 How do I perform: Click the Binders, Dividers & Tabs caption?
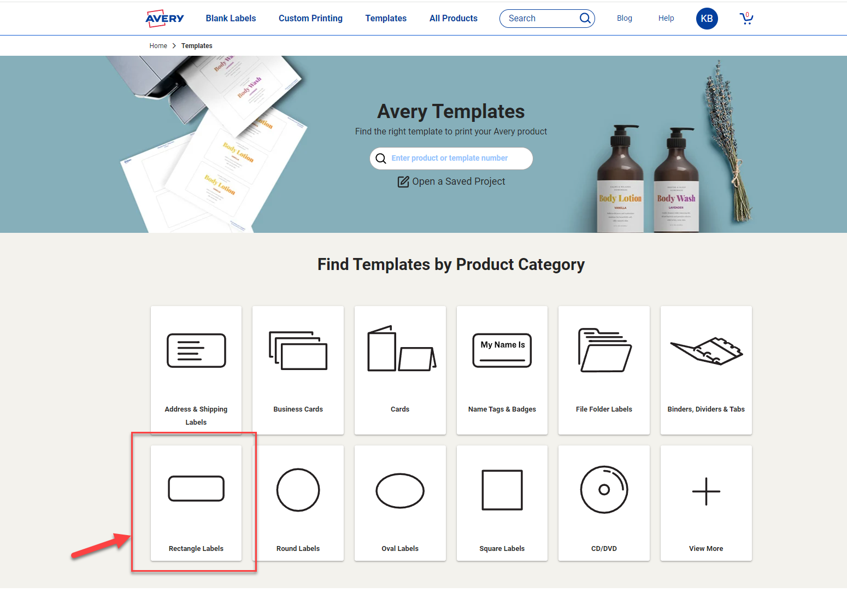click(706, 409)
